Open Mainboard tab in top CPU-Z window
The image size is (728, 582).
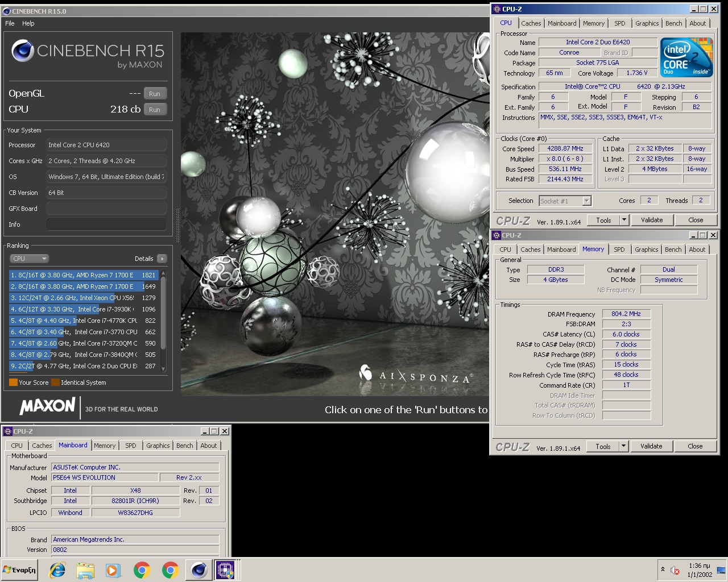tap(562, 23)
